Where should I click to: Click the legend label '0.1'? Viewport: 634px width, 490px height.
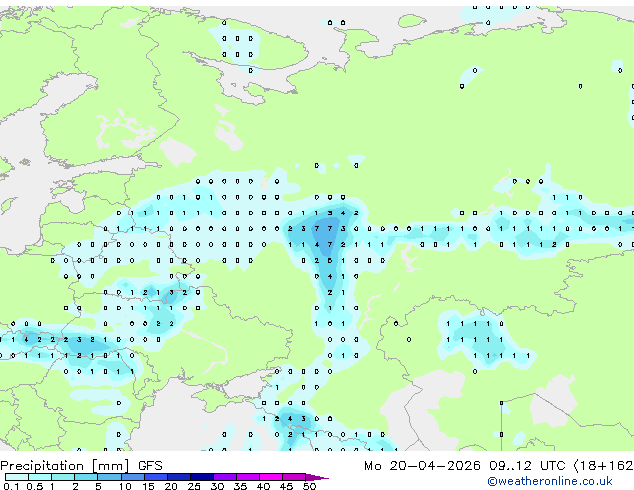coord(11,486)
